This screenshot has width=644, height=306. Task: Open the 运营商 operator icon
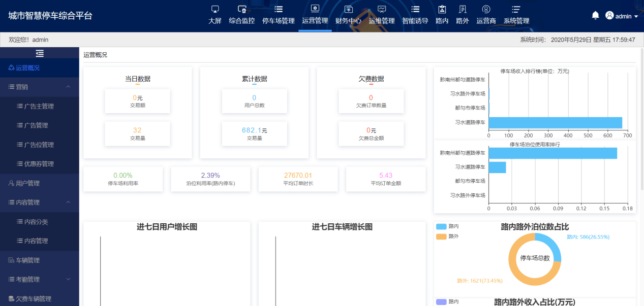coord(486,9)
